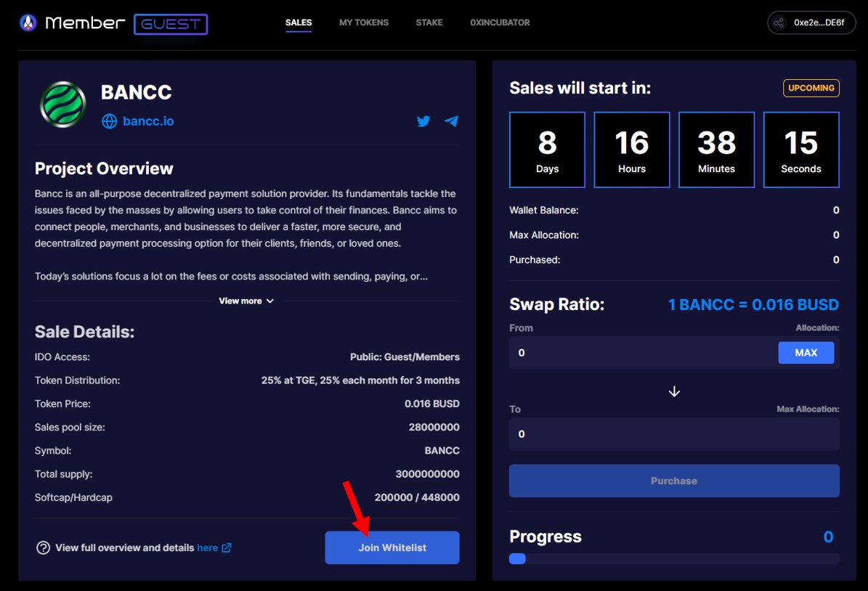This screenshot has height=591, width=868.
Task: Click the sale Progress bar
Action: [674, 559]
